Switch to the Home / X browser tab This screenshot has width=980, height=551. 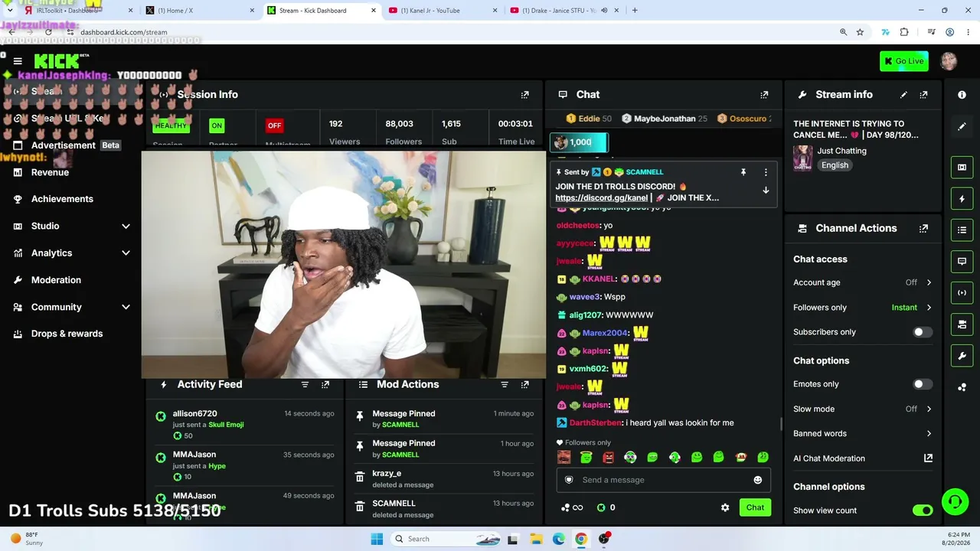[x=198, y=11]
